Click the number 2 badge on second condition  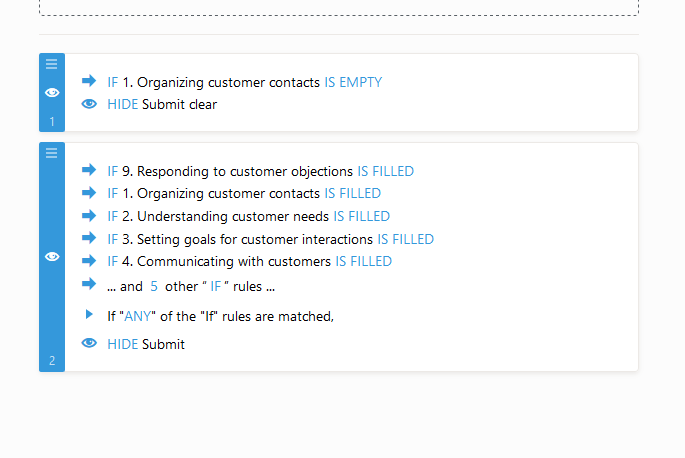point(52,361)
